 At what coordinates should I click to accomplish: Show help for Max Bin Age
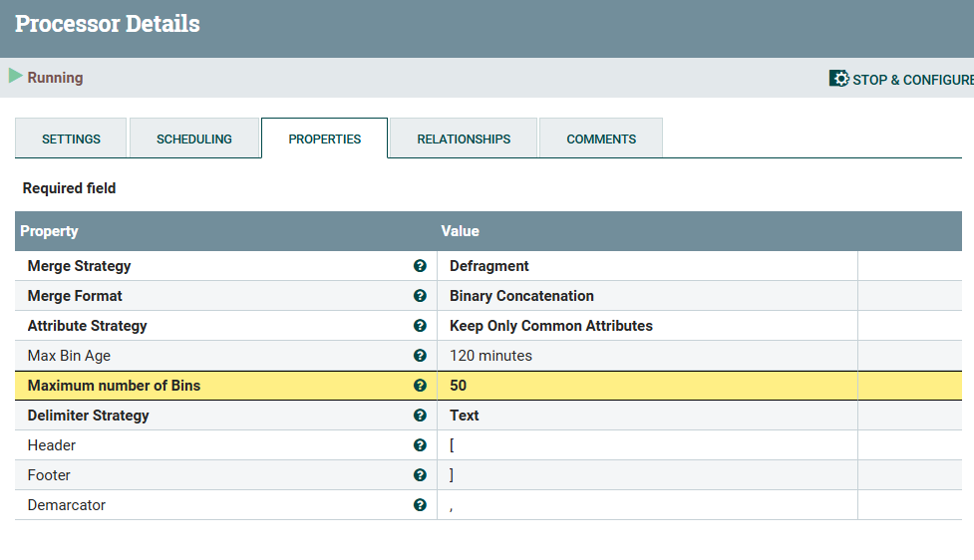(420, 355)
